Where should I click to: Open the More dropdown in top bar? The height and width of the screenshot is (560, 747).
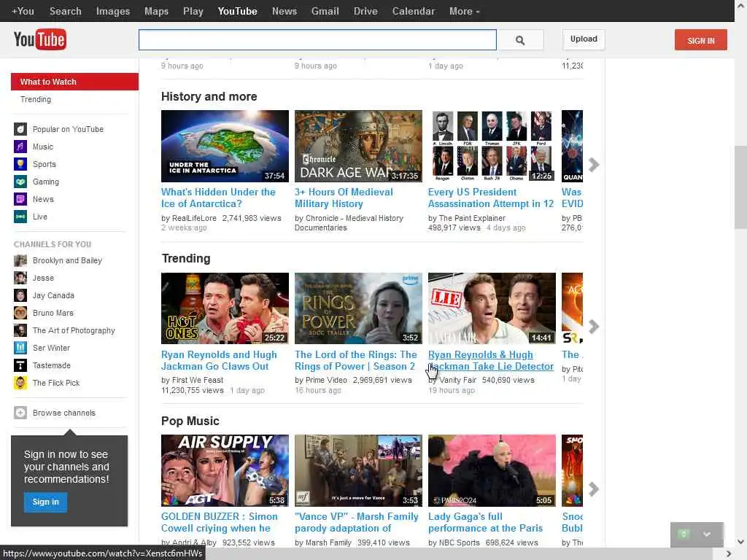click(464, 11)
